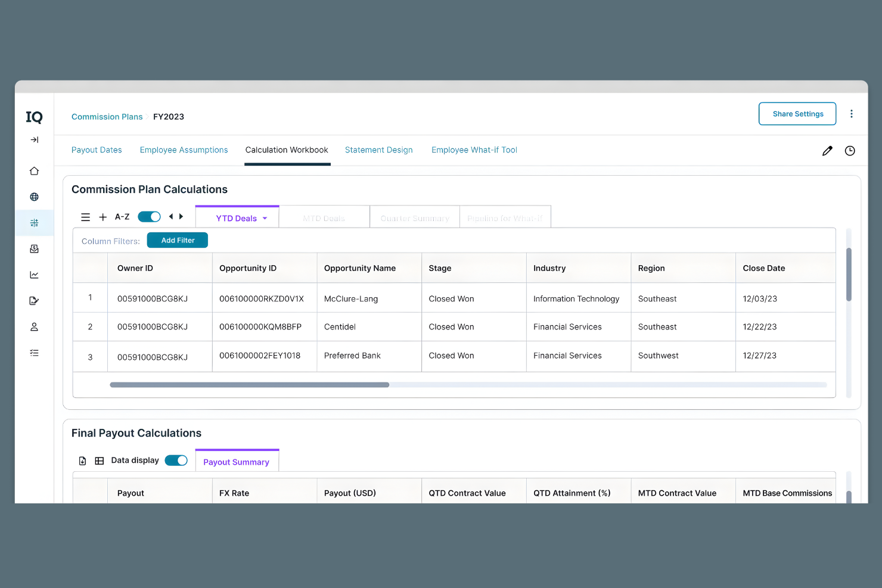Image resolution: width=882 pixels, height=588 pixels.
Task: Open the checklist icon in the sidebar
Action: pyautogui.click(x=34, y=353)
